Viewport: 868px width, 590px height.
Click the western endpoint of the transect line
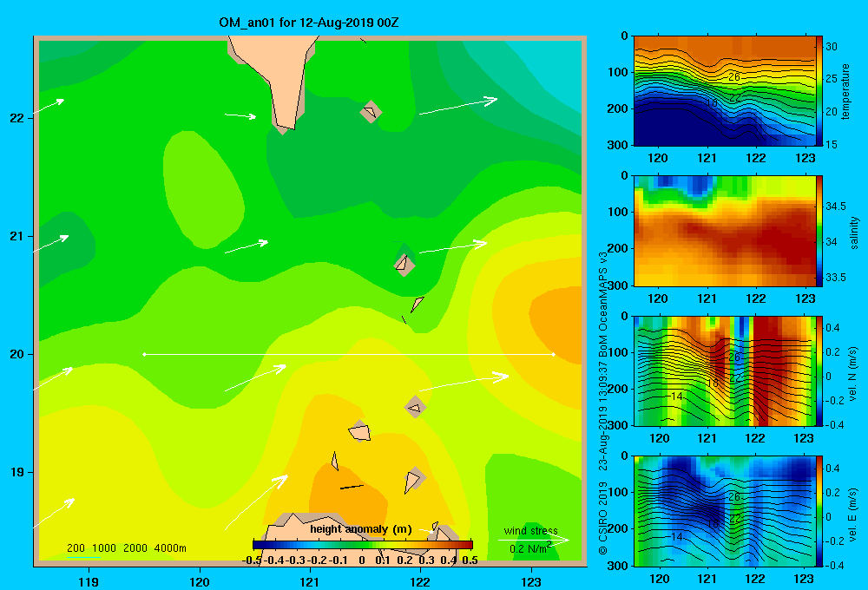[144, 354]
